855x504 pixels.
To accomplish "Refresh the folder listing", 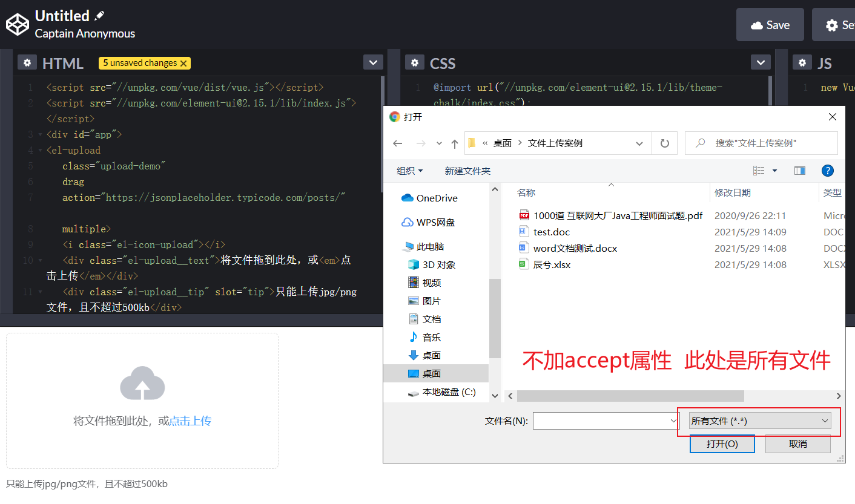I will pos(664,143).
